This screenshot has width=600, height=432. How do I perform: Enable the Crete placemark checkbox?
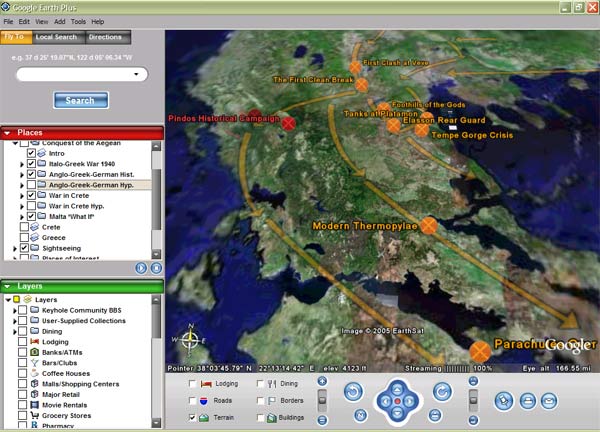click(x=24, y=227)
